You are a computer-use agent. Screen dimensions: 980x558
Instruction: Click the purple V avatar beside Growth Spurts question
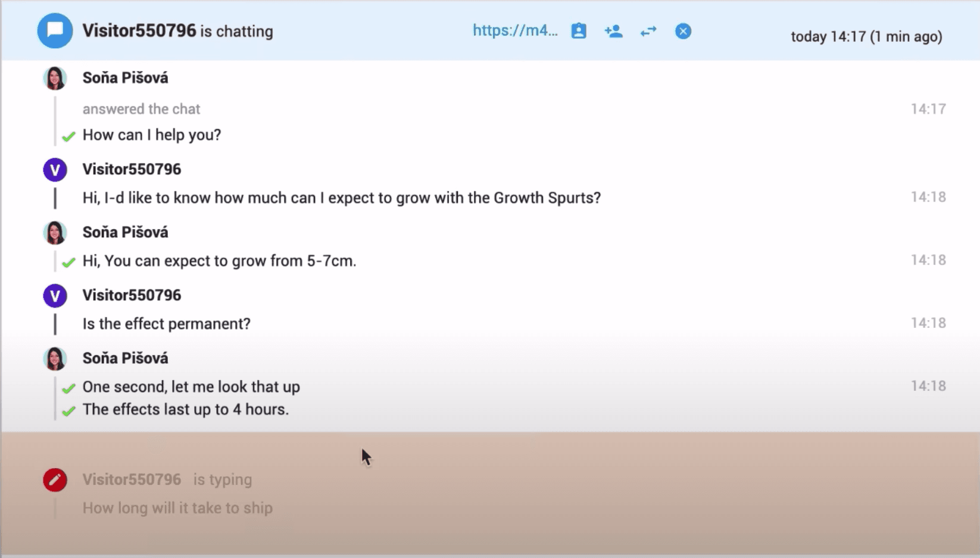coord(55,170)
